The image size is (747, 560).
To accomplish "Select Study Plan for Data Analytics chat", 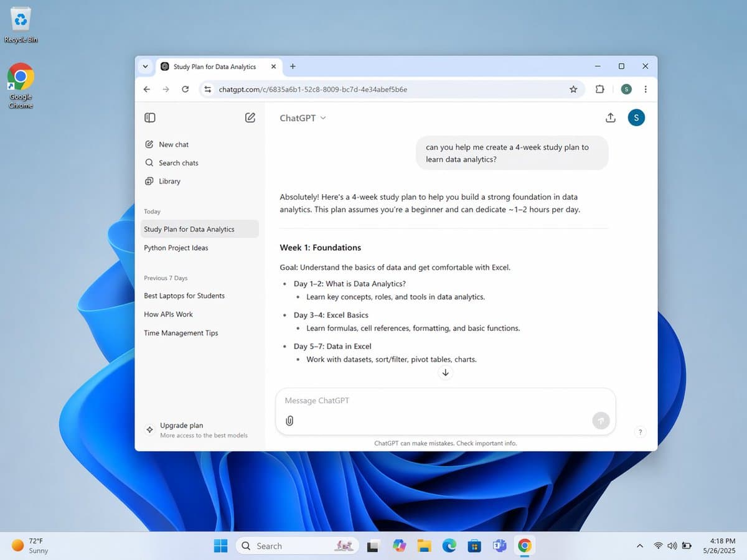I will pyautogui.click(x=200, y=229).
